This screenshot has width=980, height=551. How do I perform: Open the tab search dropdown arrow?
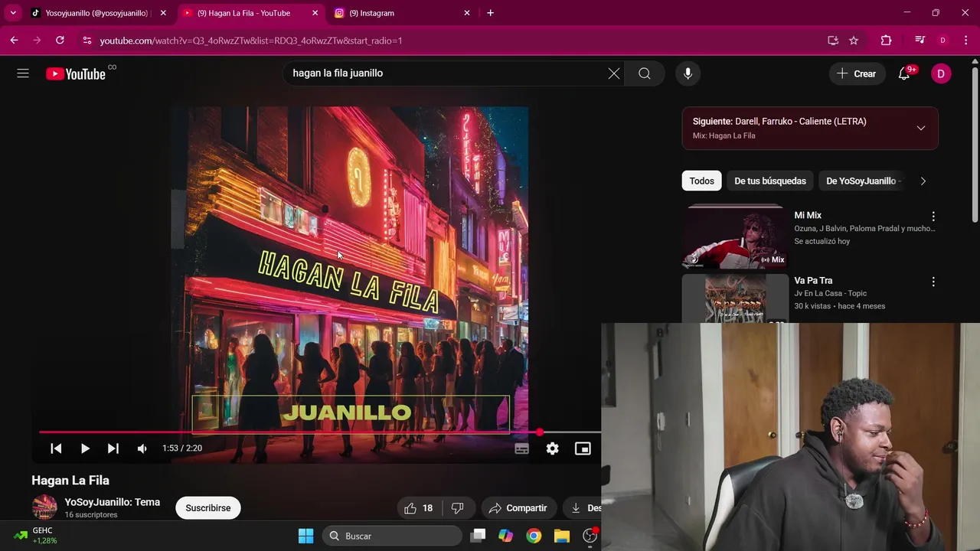click(x=13, y=13)
